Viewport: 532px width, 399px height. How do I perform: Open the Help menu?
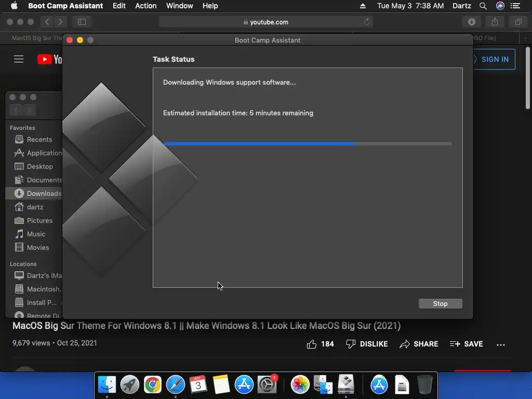(210, 6)
